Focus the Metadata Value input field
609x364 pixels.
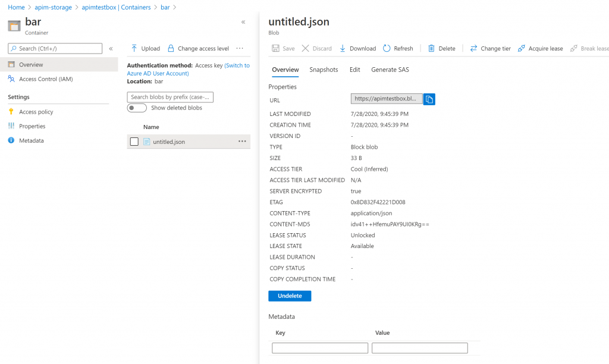(419, 348)
